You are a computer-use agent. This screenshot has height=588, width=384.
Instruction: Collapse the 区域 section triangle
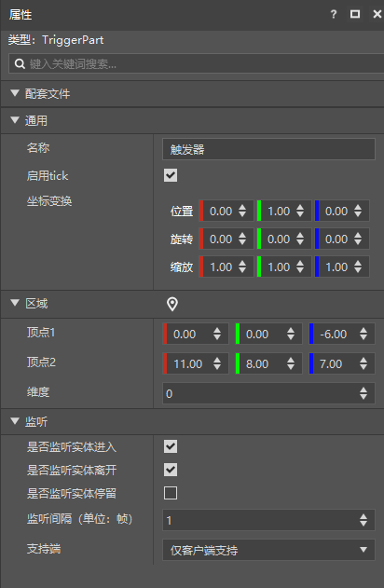coord(15,303)
